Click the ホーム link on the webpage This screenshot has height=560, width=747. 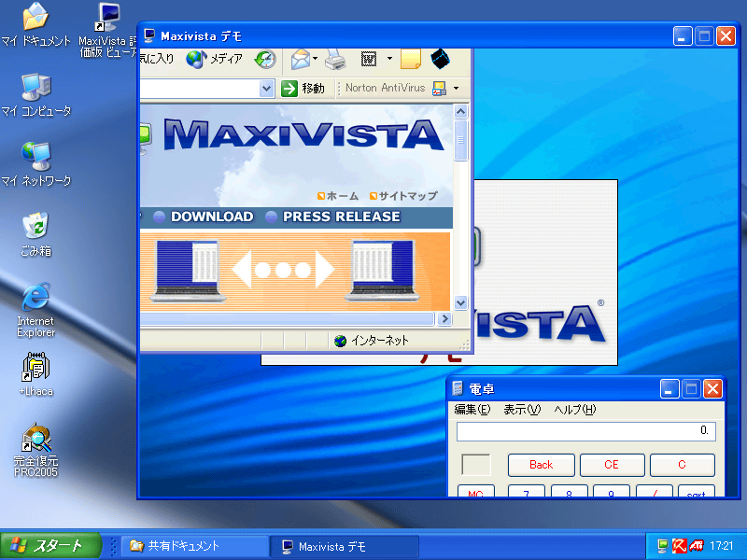tap(338, 196)
